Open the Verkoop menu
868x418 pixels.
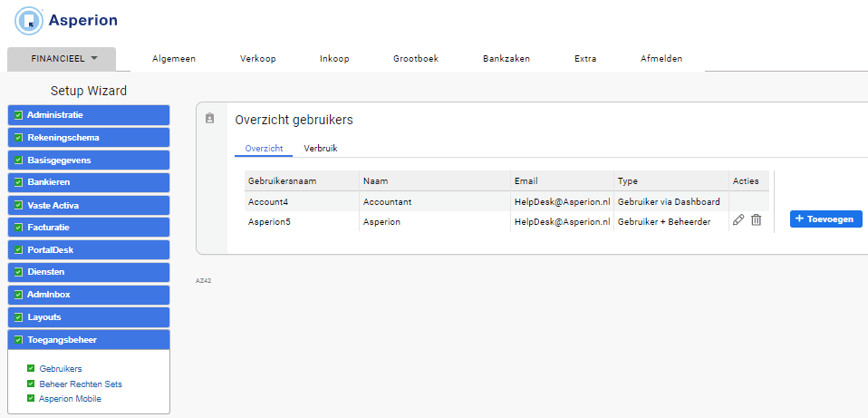pos(258,59)
